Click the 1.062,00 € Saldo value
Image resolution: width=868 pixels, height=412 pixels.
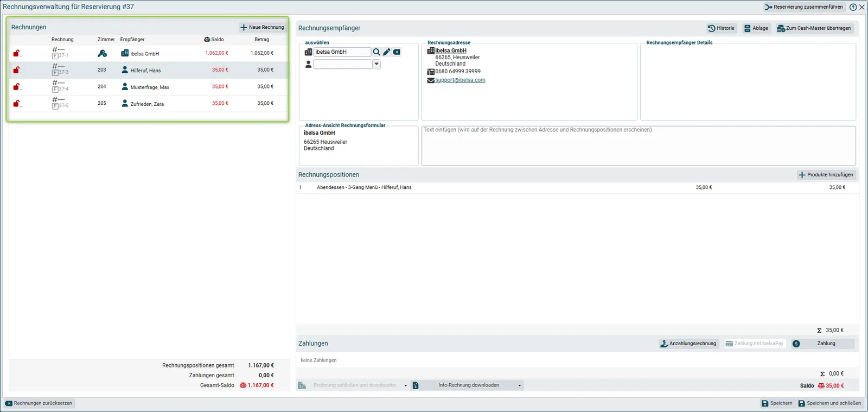point(216,53)
